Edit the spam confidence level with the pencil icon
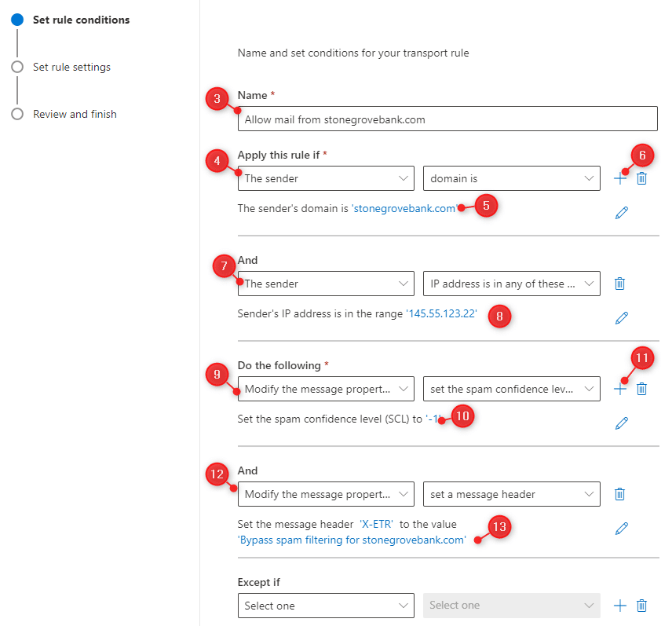The height and width of the screenshot is (626, 672). point(621,423)
